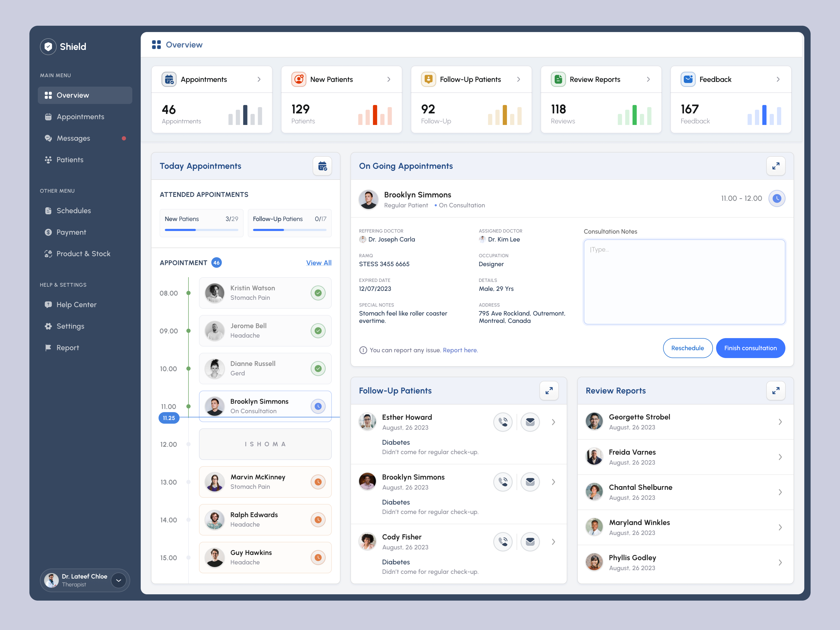Click the clock icon beside 11.00 - 12.00

pyautogui.click(x=776, y=198)
